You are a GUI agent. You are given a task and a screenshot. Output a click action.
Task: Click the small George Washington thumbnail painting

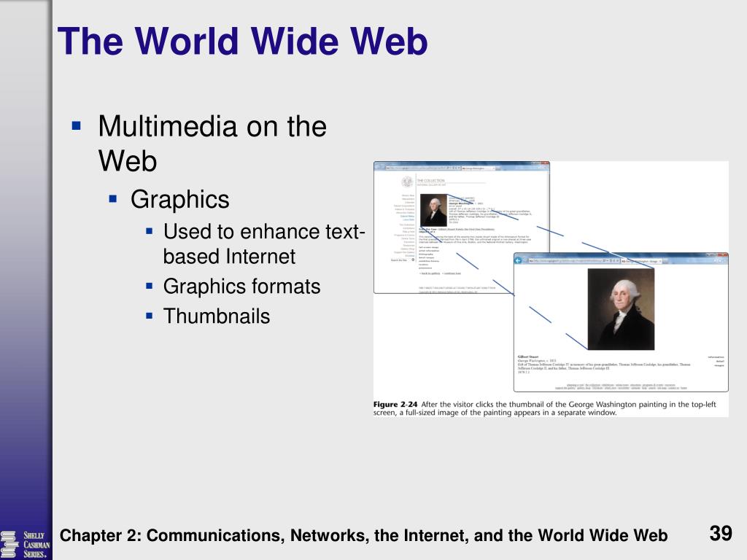(433, 210)
